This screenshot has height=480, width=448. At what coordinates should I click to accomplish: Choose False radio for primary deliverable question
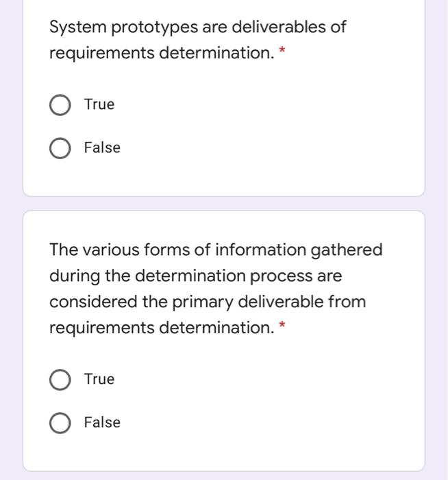60,423
